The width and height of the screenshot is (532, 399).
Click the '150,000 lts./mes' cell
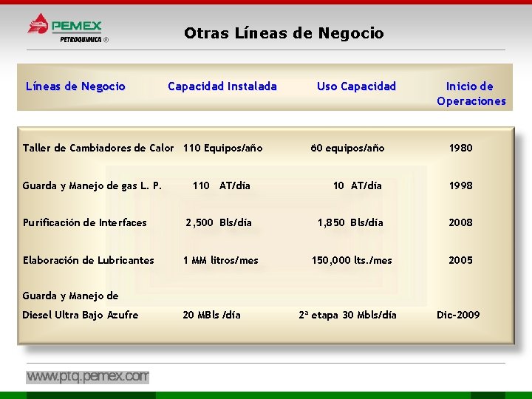352,260
